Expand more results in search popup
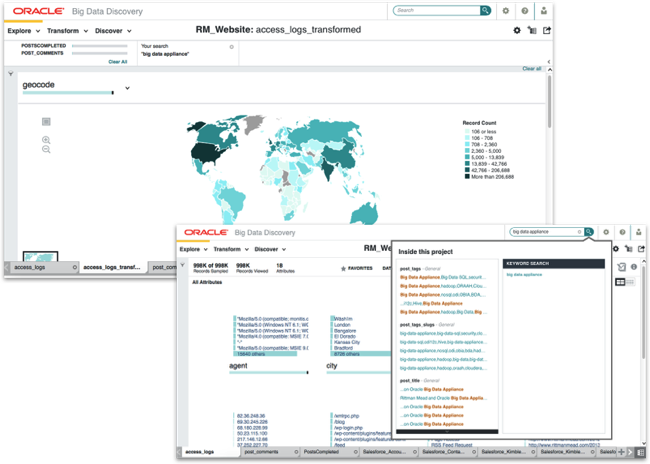Image resolution: width=650 pixels, height=464 pixels. coord(447,432)
